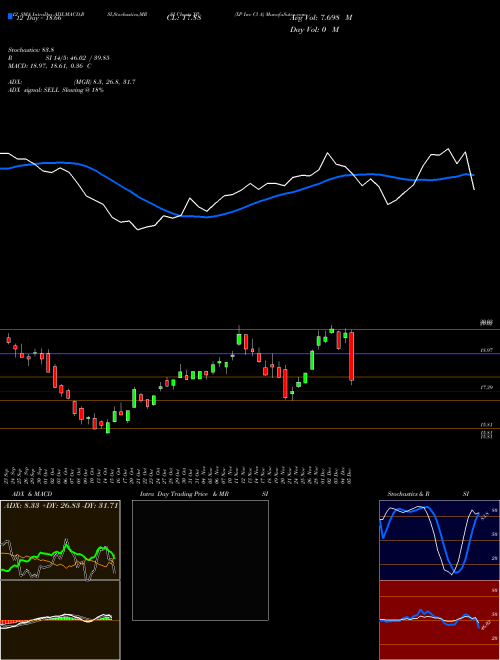500x660 pixels.
Task: Click the '12 Day = 18.66' SMA label
Action: tap(38, 18)
